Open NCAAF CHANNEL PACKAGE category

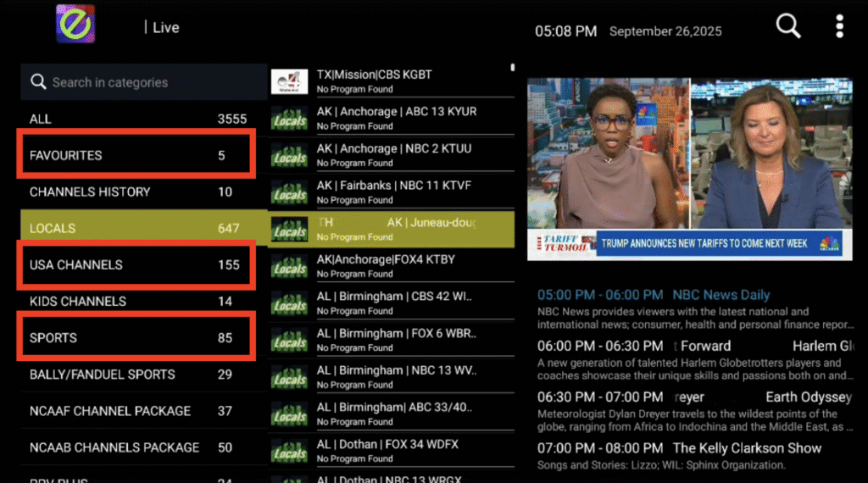144,411
